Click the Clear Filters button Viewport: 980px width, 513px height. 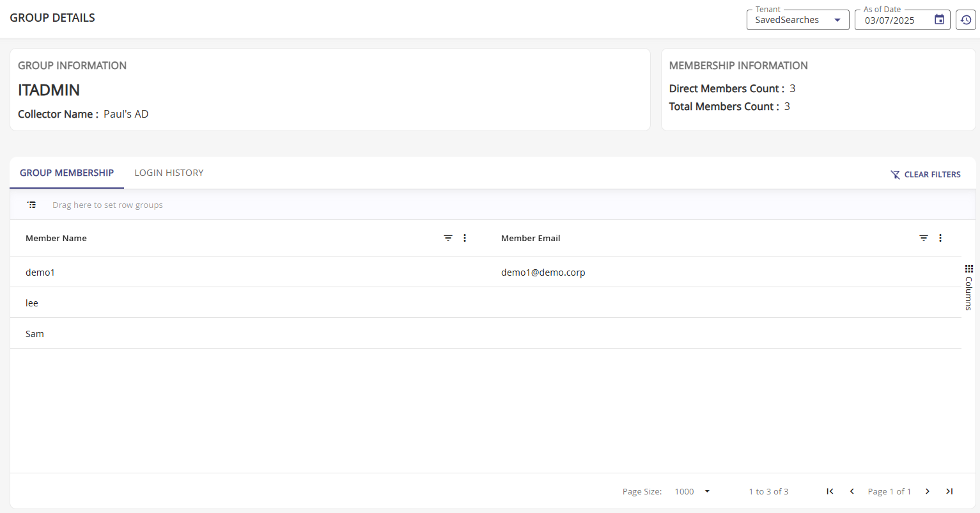(x=926, y=175)
